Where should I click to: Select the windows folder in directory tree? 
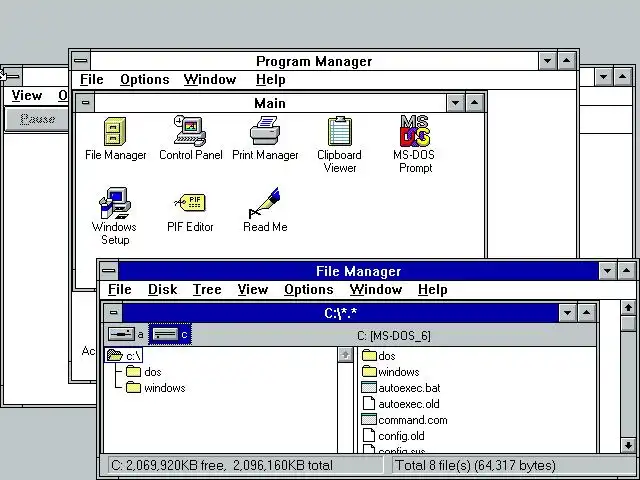pos(155,388)
